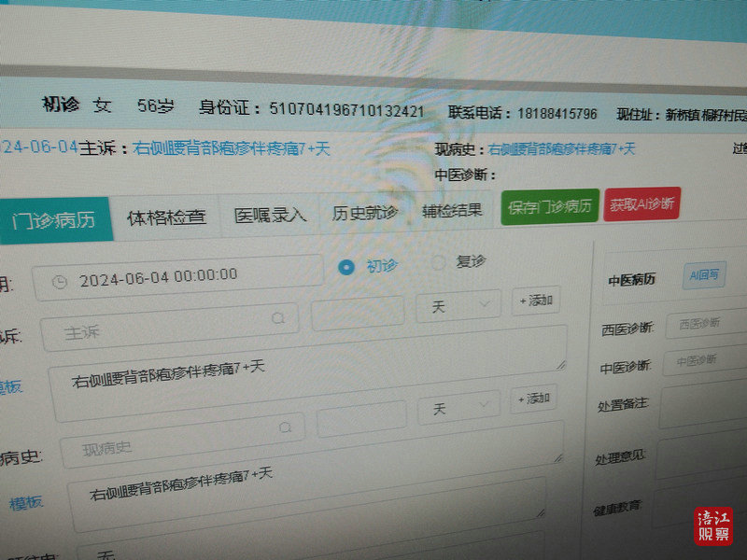The width and height of the screenshot is (747, 560).
Task: Switch to the 体格检查 tab
Action: click(166, 218)
